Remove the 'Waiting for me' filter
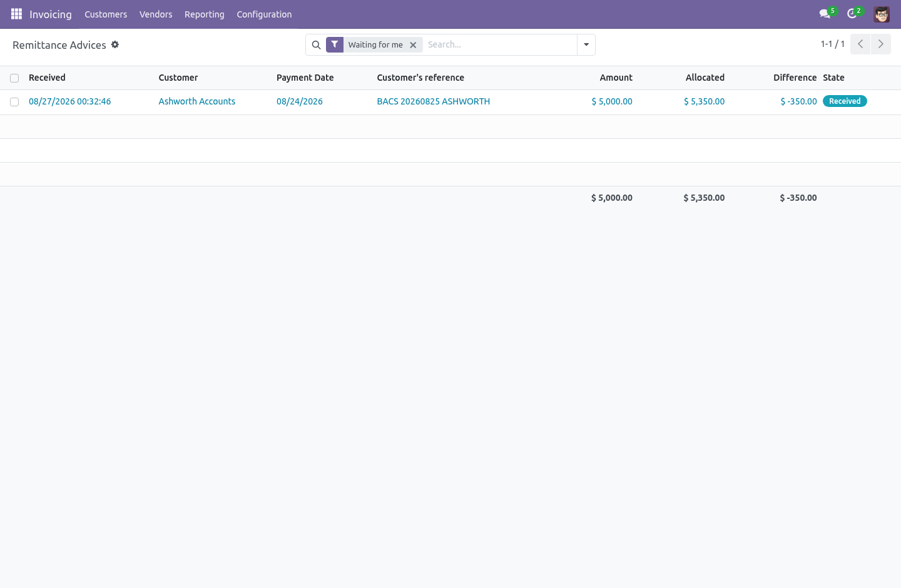 pos(413,45)
